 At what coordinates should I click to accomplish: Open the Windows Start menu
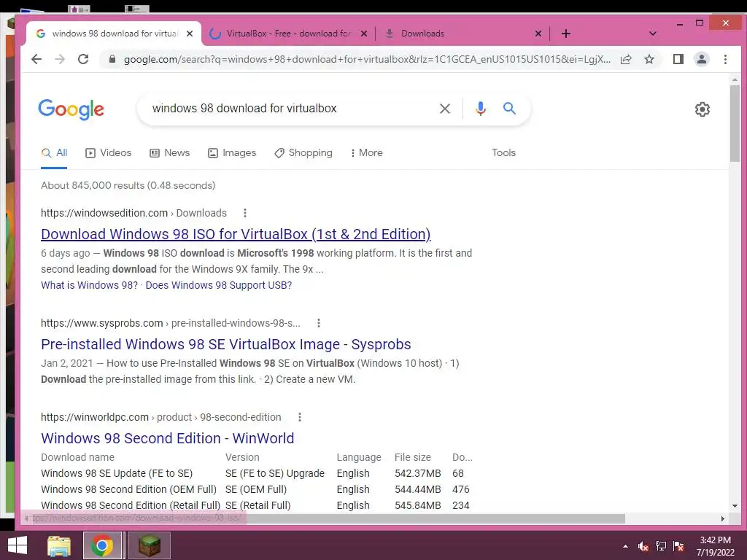pos(18,545)
